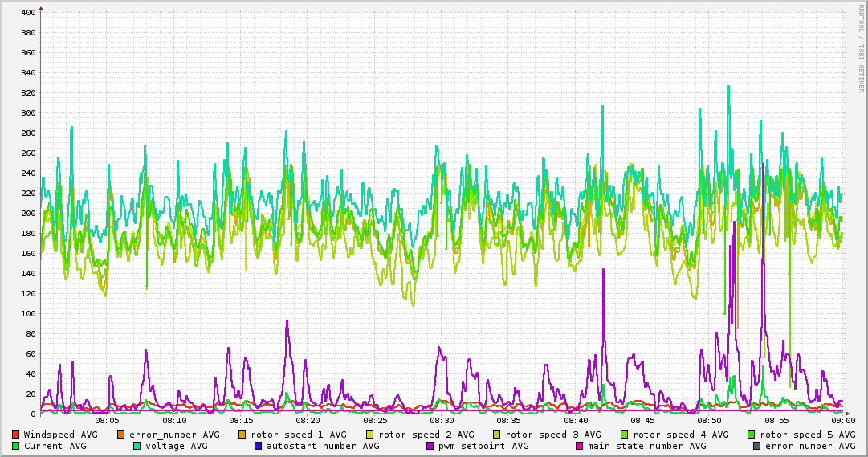The width and height of the screenshot is (868, 457).
Task: Click the 400 value on y-axis
Action: pos(28,12)
